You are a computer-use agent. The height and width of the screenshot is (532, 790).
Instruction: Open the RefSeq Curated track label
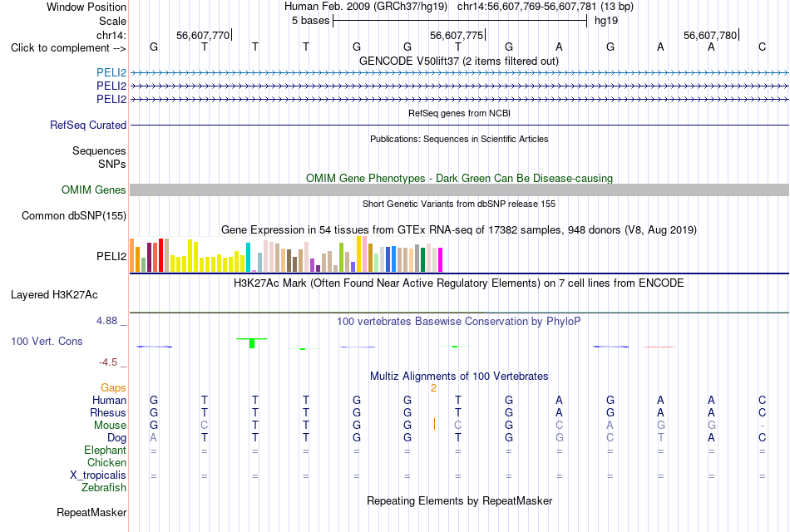click(x=88, y=125)
